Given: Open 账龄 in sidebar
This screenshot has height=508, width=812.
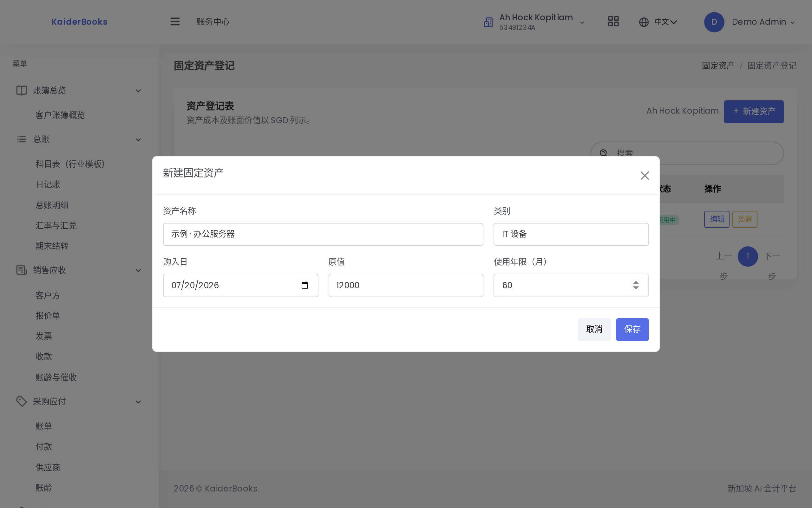Looking at the screenshot, I should [44, 488].
